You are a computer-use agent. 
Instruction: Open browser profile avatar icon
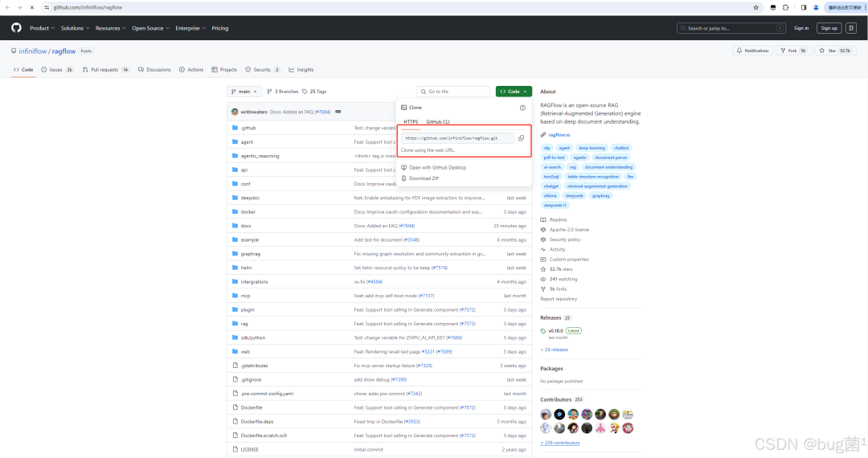[x=816, y=7]
